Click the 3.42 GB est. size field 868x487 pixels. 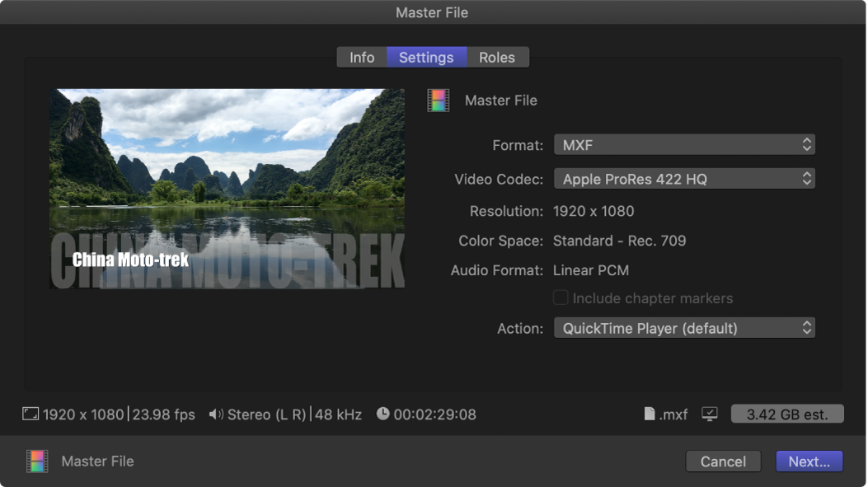coord(787,414)
